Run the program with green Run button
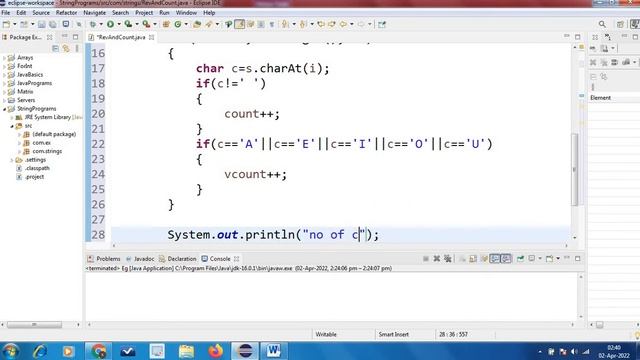 [x=110, y=24]
